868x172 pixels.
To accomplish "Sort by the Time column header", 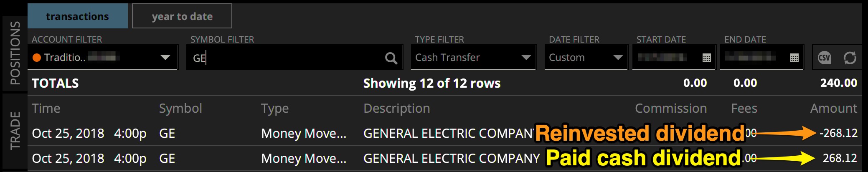I will [46, 109].
